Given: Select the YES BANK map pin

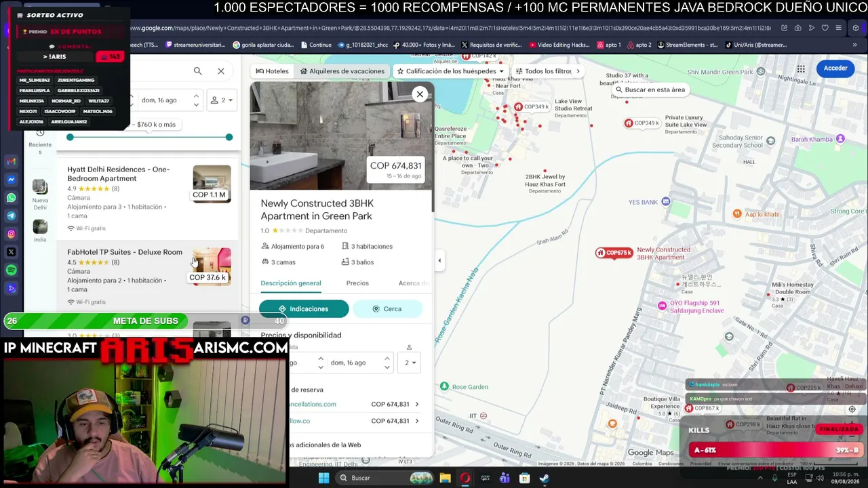Looking at the screenshot, I should (666, 201).
